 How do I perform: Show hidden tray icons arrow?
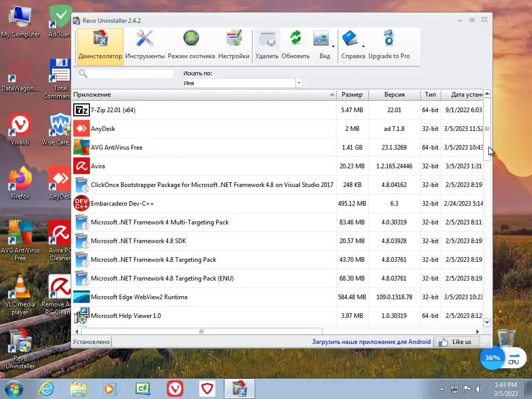[x=442, y=390]
